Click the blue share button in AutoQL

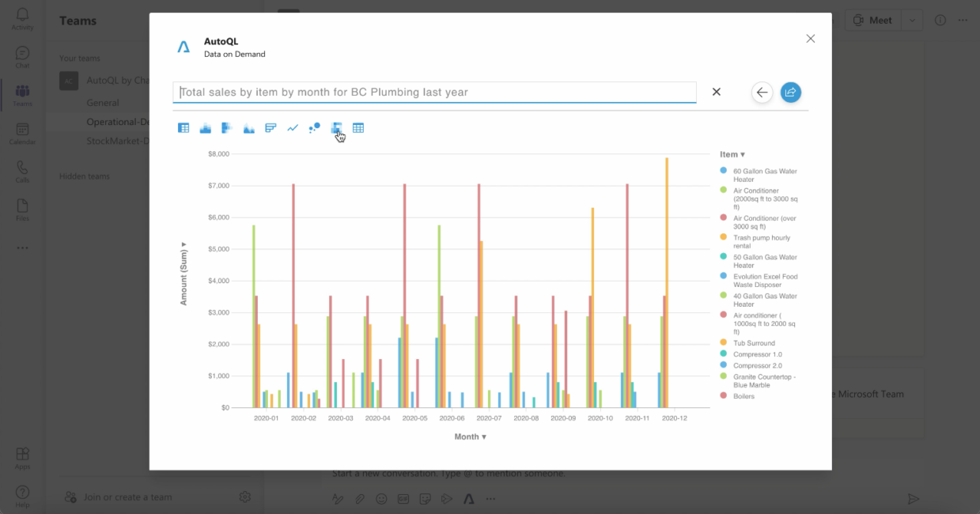click(x=790, y=93)
